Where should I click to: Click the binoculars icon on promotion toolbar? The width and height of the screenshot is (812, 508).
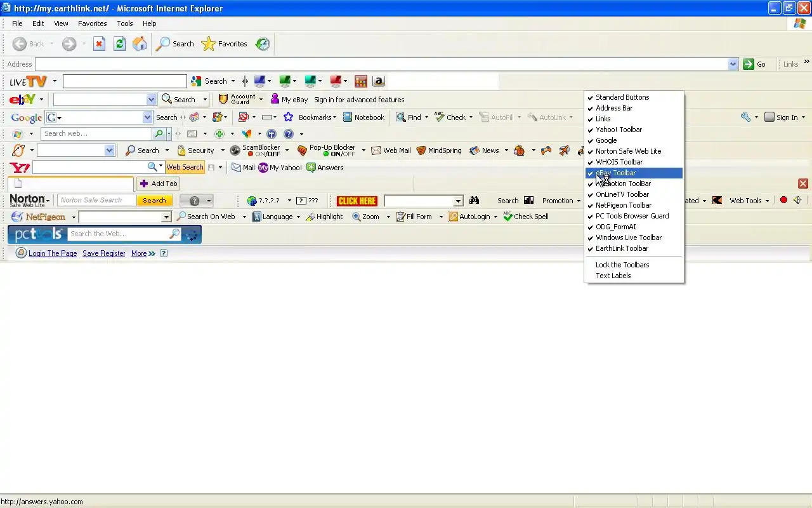[x=475, y=201]
